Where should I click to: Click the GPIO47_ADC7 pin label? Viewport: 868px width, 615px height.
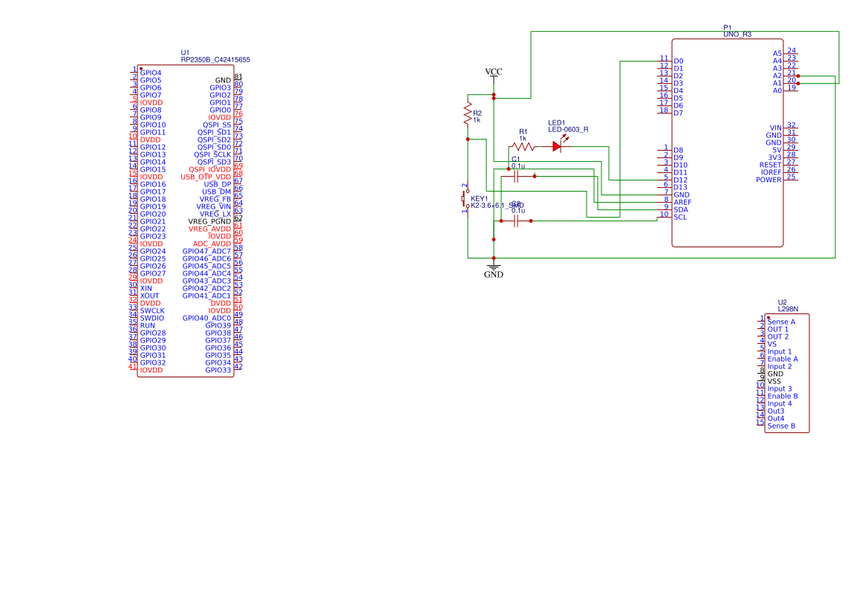tap(207, 251)
